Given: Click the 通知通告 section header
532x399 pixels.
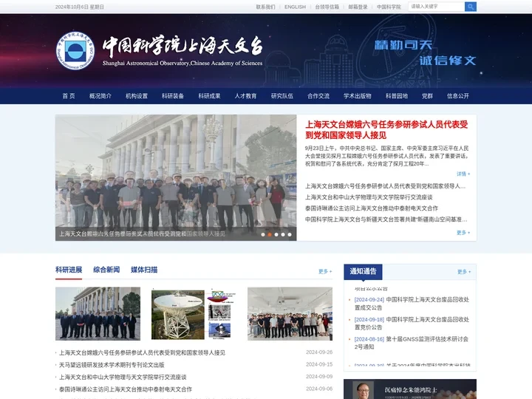Looking at the screenshot, I should [363, 271].
